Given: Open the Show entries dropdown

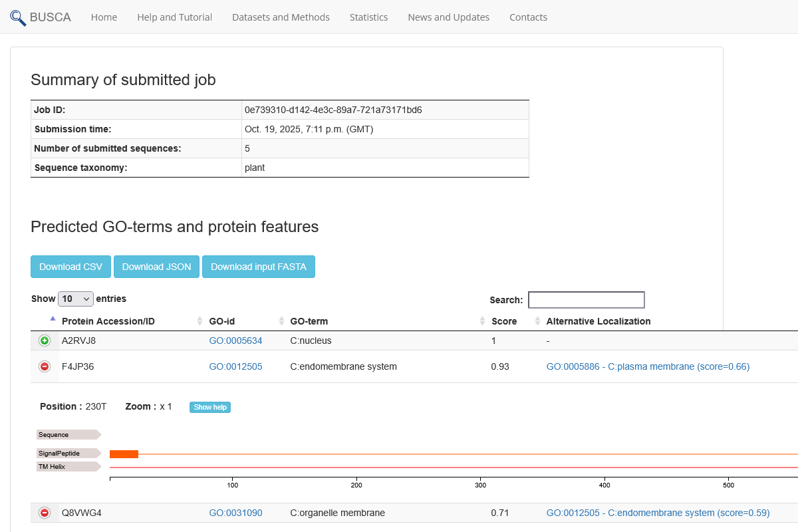Looking at the screenshot, I should click(75, 299).
